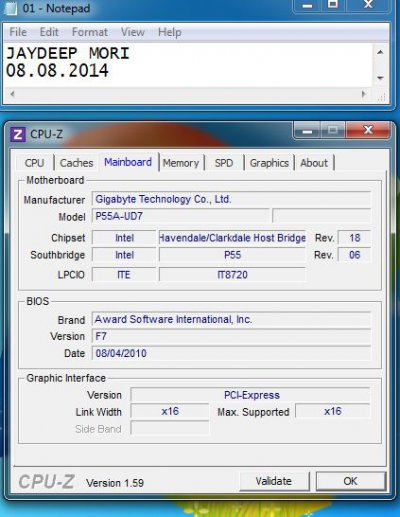
Task: Minimize the CPU-Z window
Action: click(307, 130)
